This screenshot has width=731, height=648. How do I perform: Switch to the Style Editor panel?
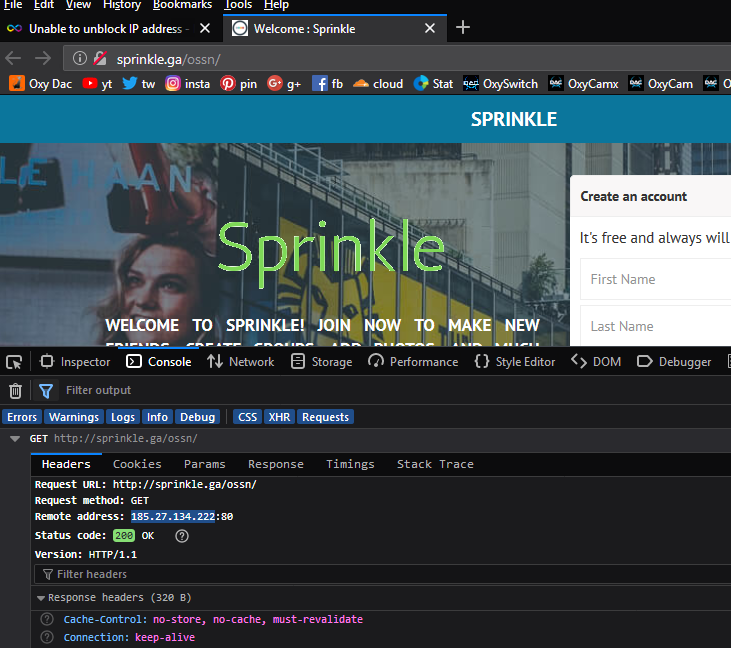[x=515, y=362]
